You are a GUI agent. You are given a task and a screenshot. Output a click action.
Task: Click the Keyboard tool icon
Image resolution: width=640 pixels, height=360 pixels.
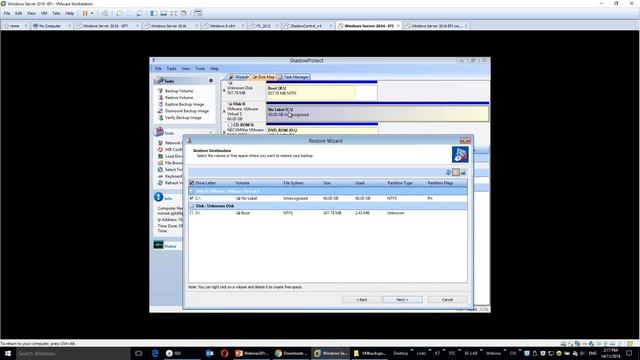coord(160,176)
